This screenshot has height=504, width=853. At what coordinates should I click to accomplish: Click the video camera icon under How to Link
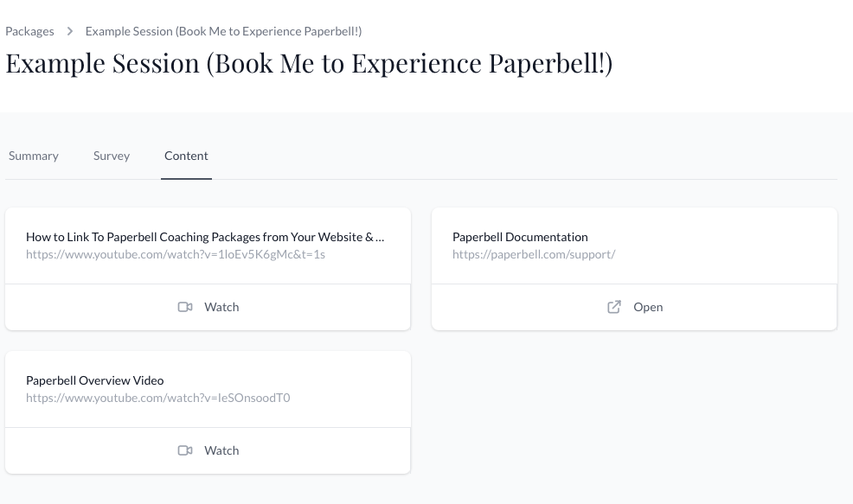184,307
